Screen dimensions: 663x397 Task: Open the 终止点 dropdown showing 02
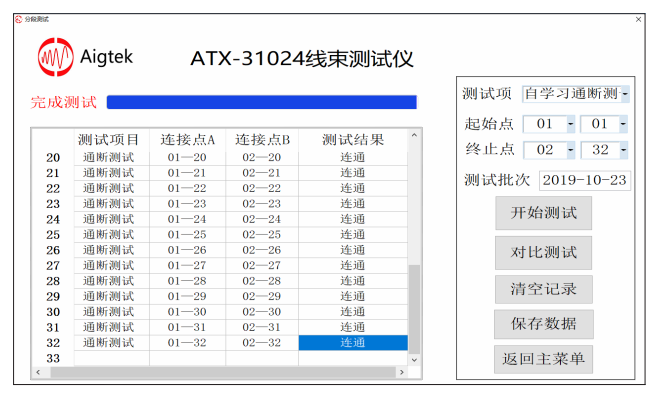571,150
